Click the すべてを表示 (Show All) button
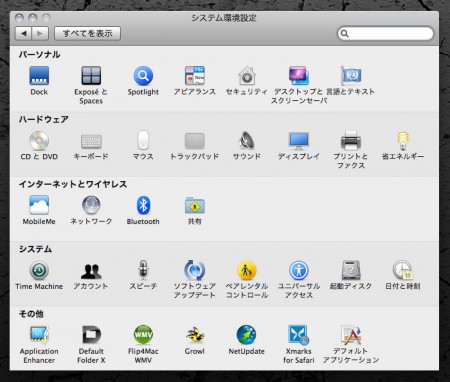The image size is (450, 382). click(87, 33)
